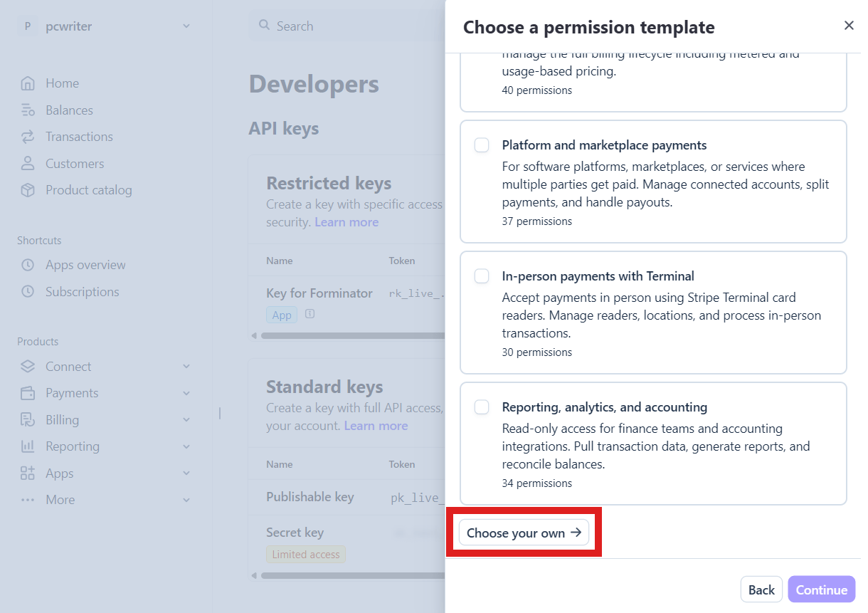The width and height of the screenshot is (868, 613).
Task: Click the Connect layers icon
Action: coord(28,367)
